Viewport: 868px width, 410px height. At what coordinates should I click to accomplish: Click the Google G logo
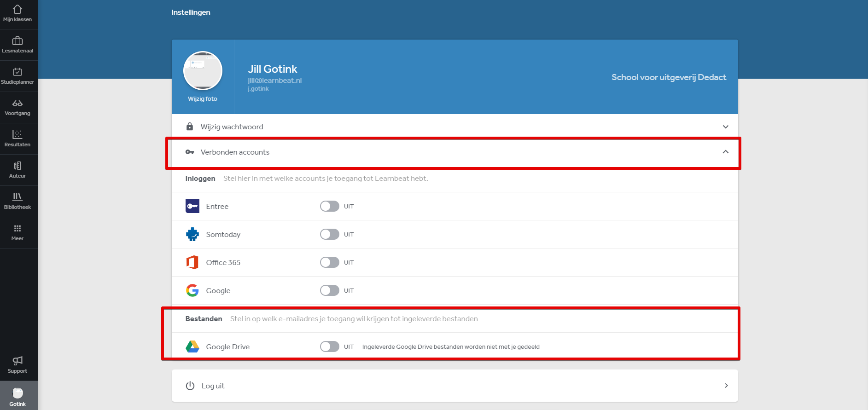tap(192, 290)
